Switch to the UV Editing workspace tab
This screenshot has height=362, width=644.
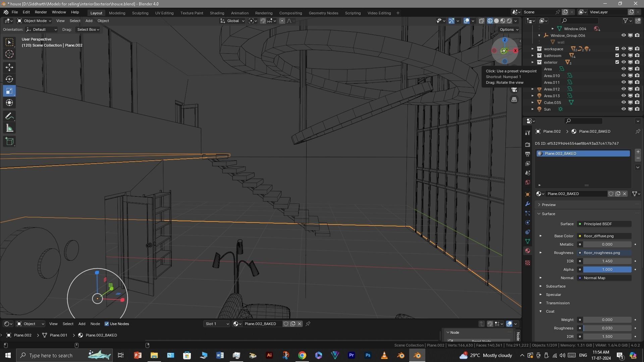pyautogui.click(x=164, y=13)
